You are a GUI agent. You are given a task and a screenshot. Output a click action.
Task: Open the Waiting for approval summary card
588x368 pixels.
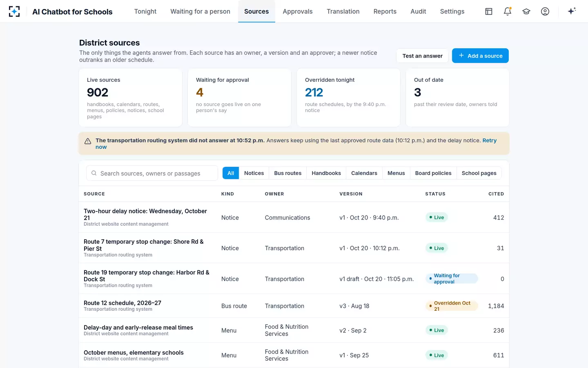(239, 98)
